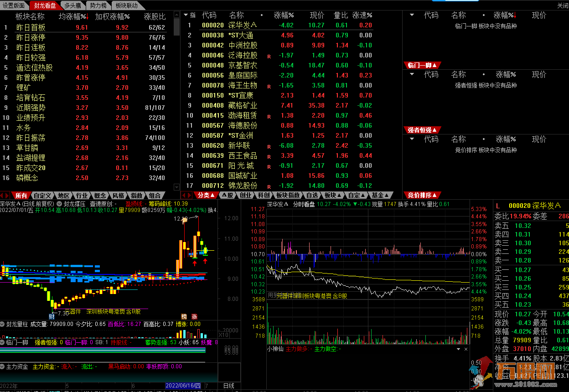The height and width of the screenshot is (392, 569).
Task: Open the 多头鹰 tab
Action: coord(72,5)
